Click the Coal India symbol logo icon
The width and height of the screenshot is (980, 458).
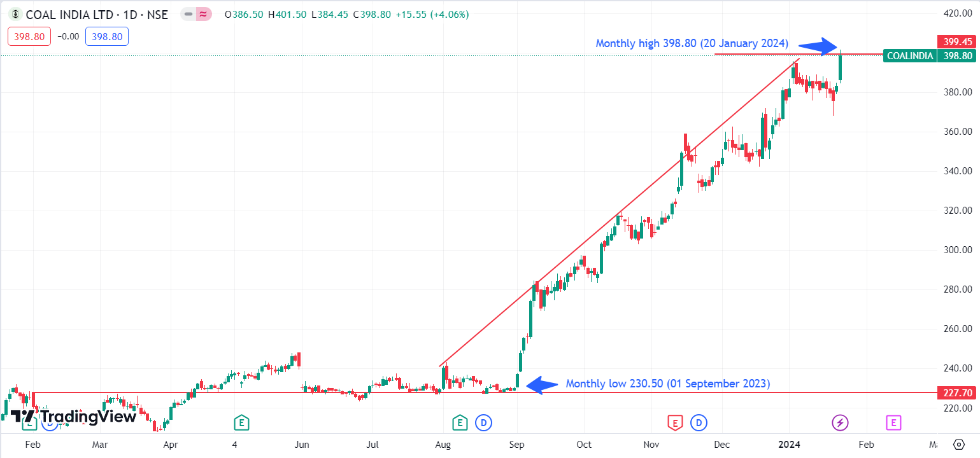[15, 14]
